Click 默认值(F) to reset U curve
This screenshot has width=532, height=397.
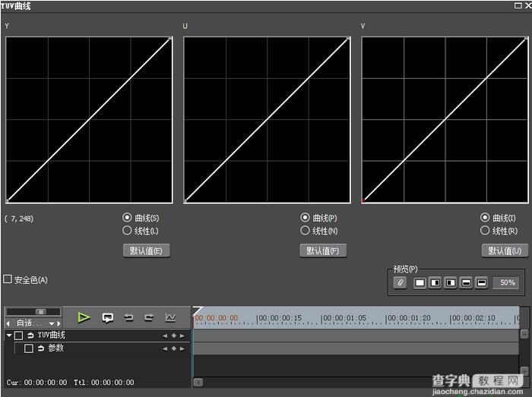click(323, 250)
